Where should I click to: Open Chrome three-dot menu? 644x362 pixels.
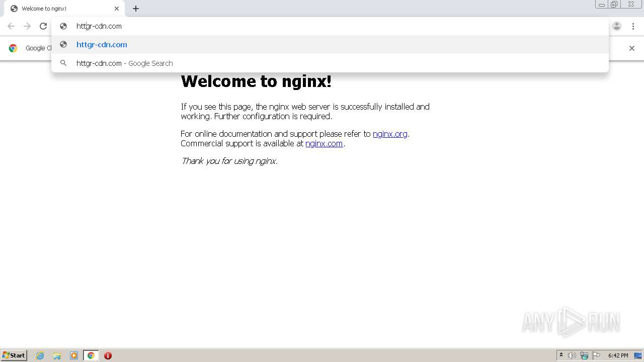[633, 26]
